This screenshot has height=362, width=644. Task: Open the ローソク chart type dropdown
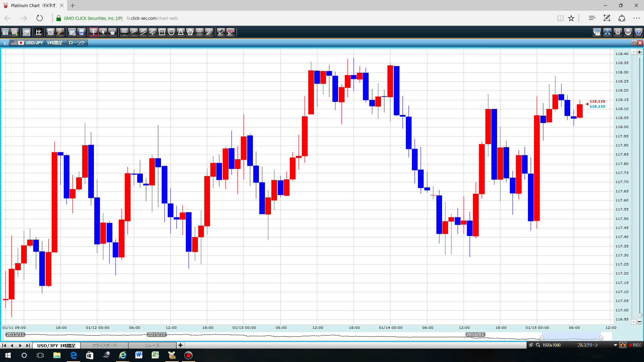point(77,43)
